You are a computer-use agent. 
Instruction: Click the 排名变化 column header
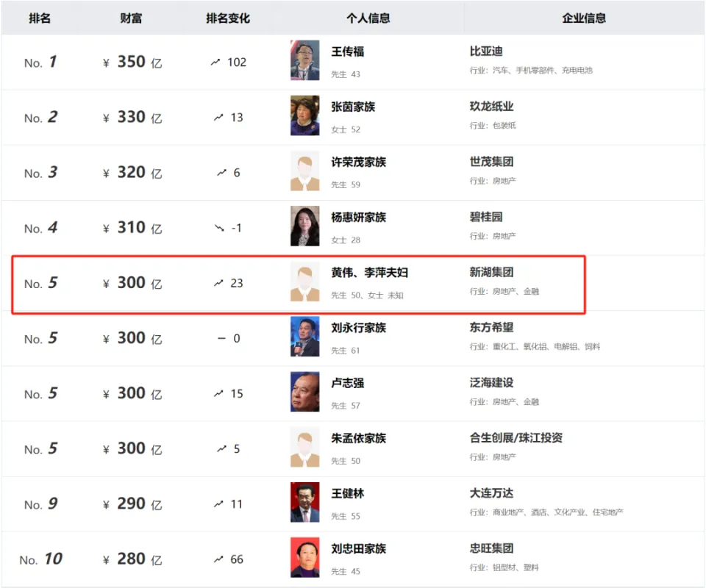(x=228, y=18)
